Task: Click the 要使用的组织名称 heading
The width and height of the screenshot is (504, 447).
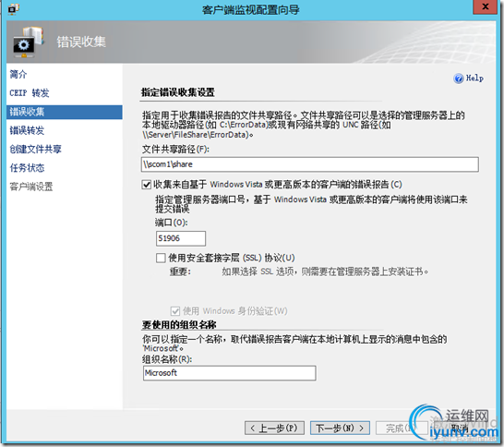Action: pyautogui.click(x=179, y=325)
